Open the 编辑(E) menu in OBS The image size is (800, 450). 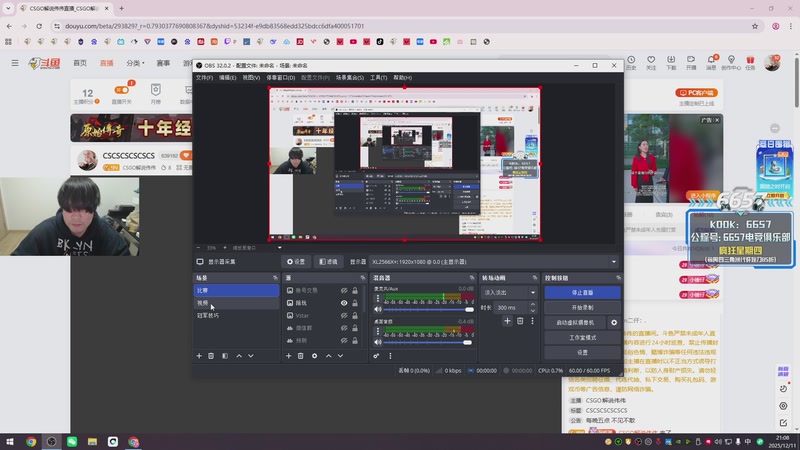pos(228,78)
